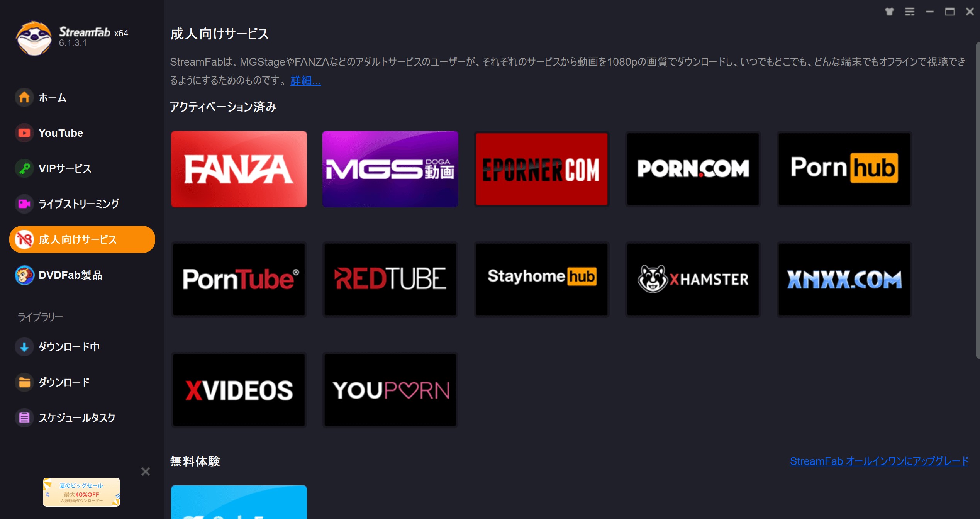Open the PornTube tile

pyautogui.click(x=239, y=280)
